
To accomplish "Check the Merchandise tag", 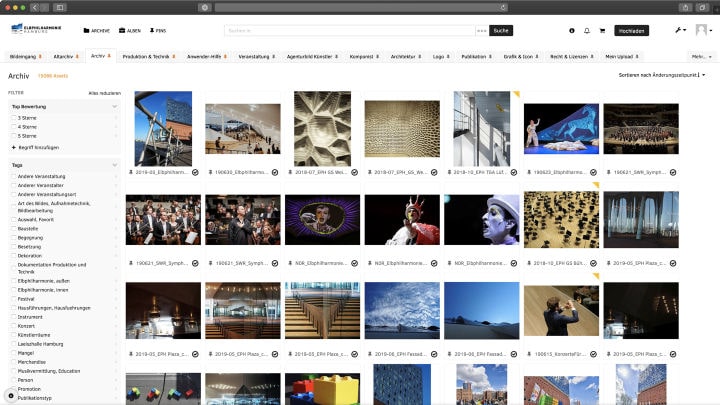I will coord(14,362).
